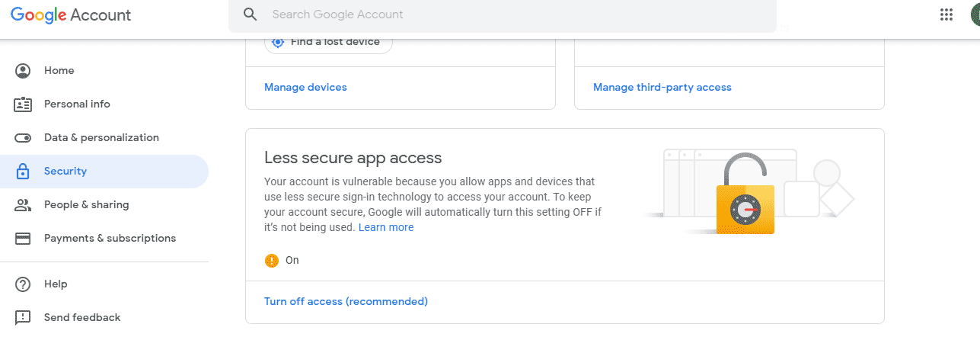Open Manage third-party access link

point(662,88)
